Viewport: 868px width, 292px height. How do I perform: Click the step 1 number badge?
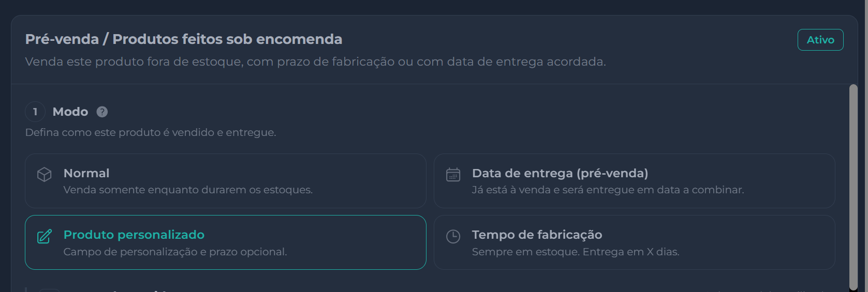pyautogui.click(x=35, y=112)
